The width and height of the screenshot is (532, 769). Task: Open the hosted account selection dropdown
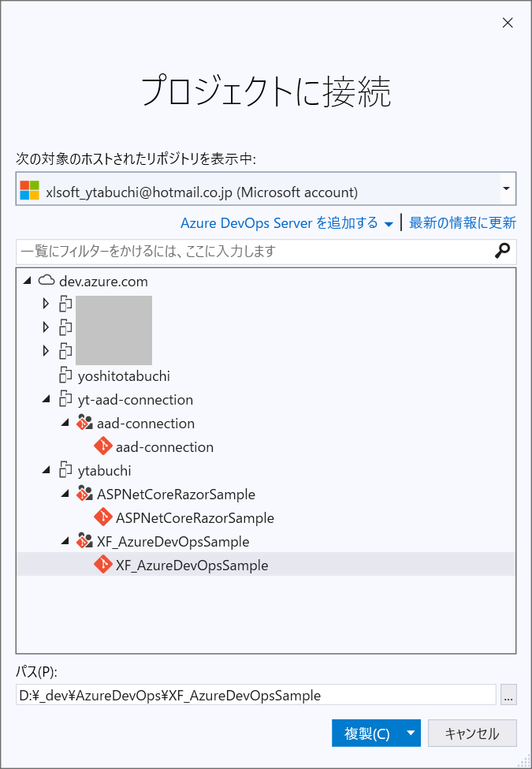point(507,189)
